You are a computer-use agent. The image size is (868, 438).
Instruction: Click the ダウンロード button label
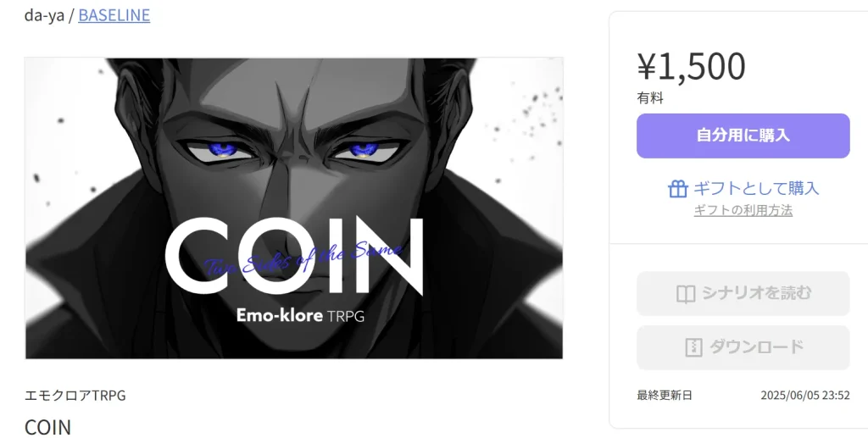(756, 347)
